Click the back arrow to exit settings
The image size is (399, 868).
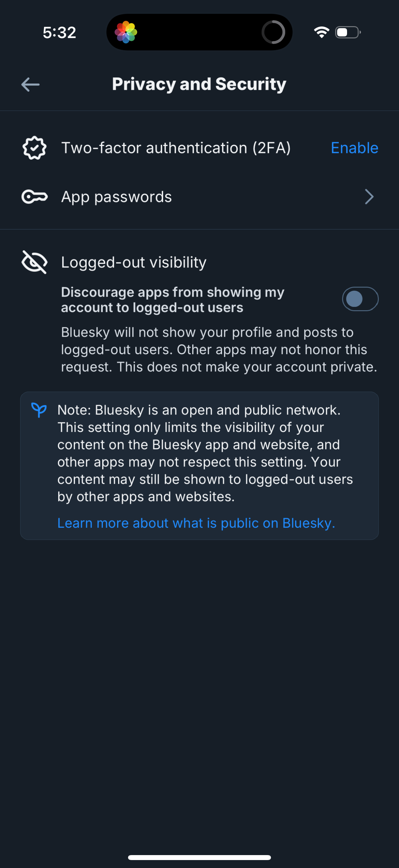tap(30, 84)
